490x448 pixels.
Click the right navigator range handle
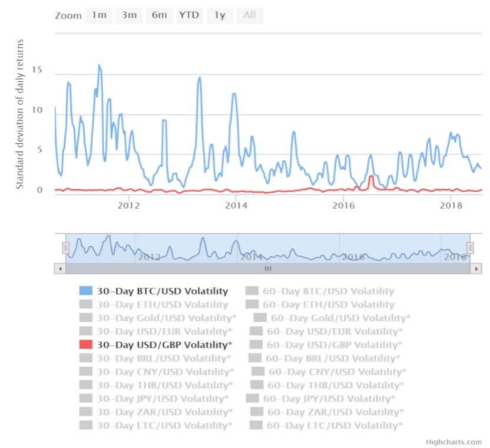pos(470,248)
